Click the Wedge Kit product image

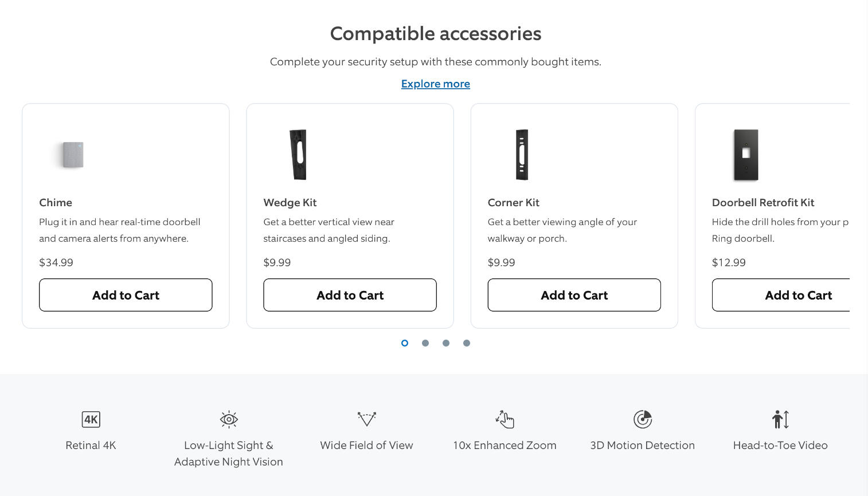[298, 155]
